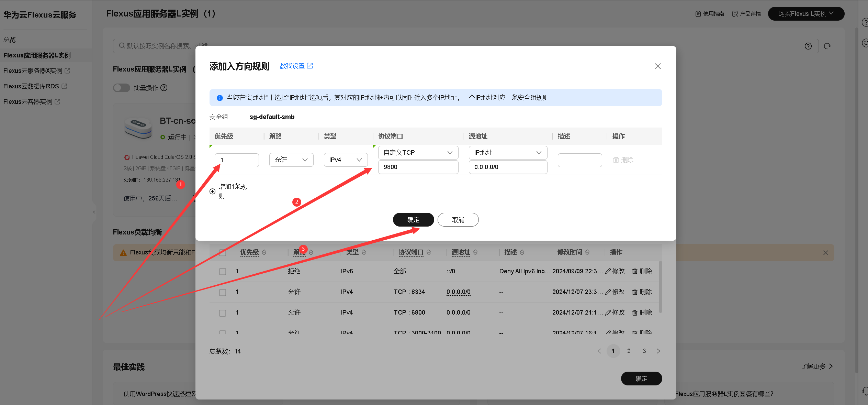This screenshot has width=868, height=405.
Task: Open the customer support headset icon
Action: [x=865, y=391]
